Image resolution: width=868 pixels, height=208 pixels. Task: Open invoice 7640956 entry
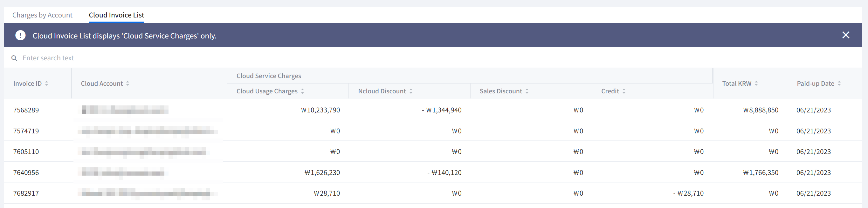point(26,173)
